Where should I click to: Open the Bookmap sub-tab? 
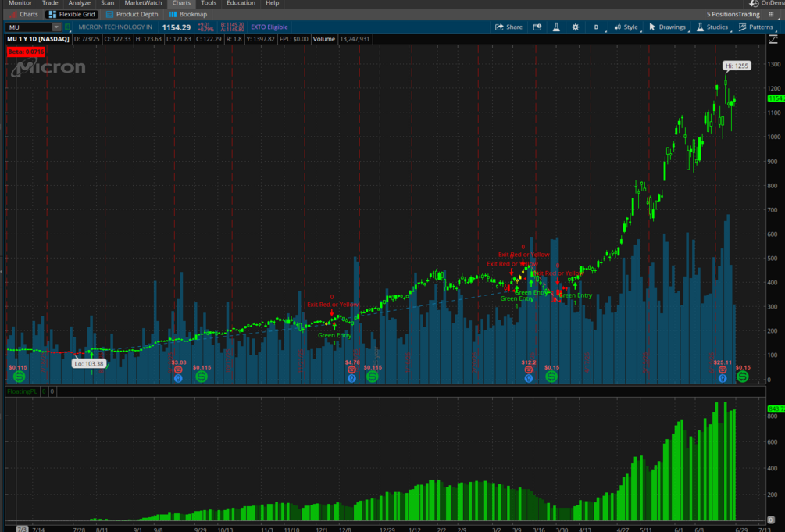click(x=188, y=15)
